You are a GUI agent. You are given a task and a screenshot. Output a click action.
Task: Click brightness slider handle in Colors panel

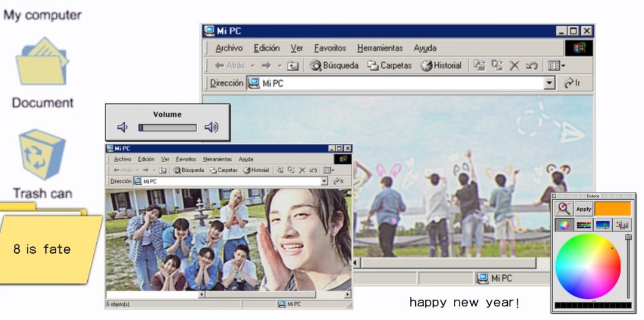(628, 237)
